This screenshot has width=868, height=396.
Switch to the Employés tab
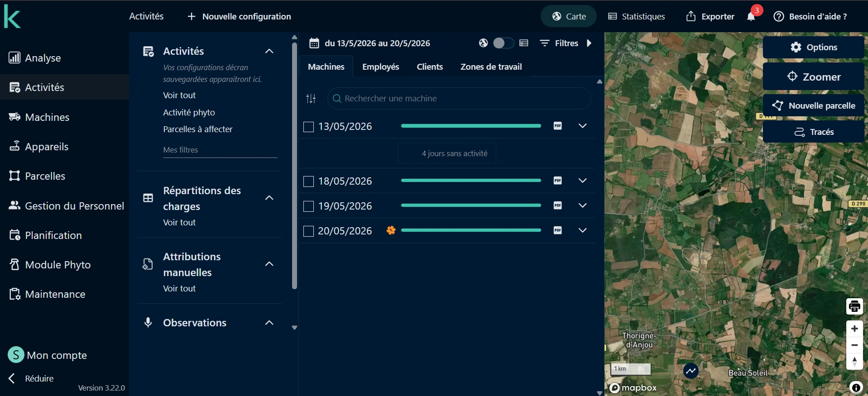click(381, 67)
